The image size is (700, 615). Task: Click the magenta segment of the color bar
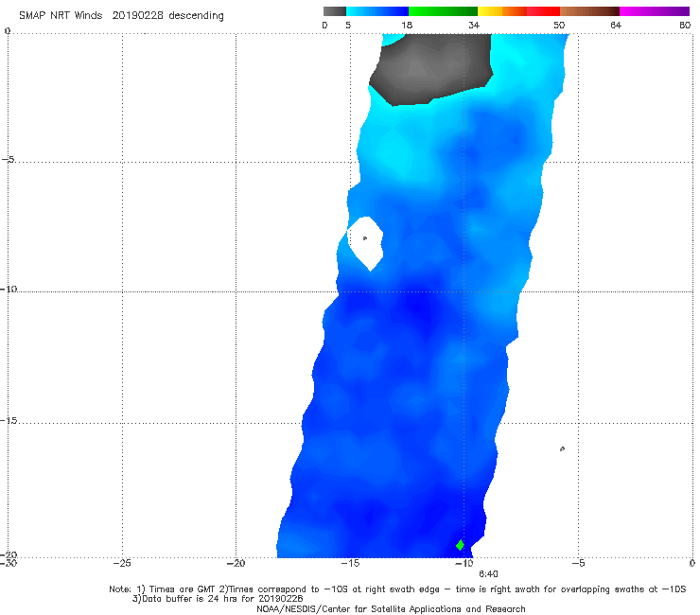[654, 11]
